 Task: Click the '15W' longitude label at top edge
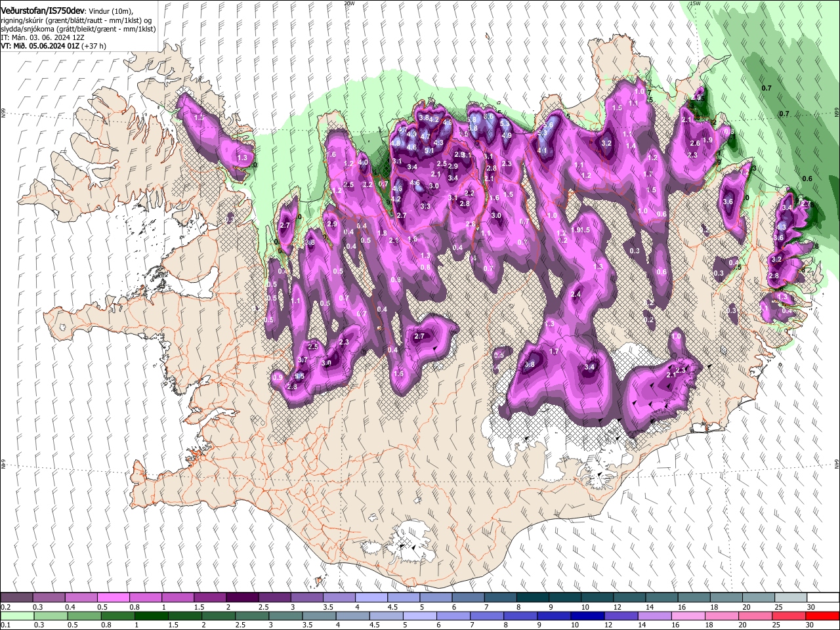click(x=695, y=3)
